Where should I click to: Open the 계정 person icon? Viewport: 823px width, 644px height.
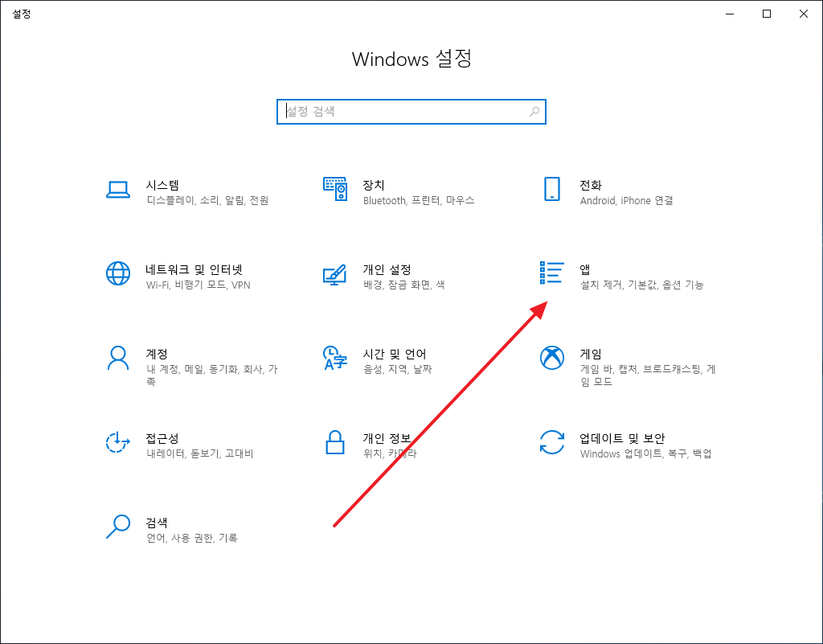point(118,358)
